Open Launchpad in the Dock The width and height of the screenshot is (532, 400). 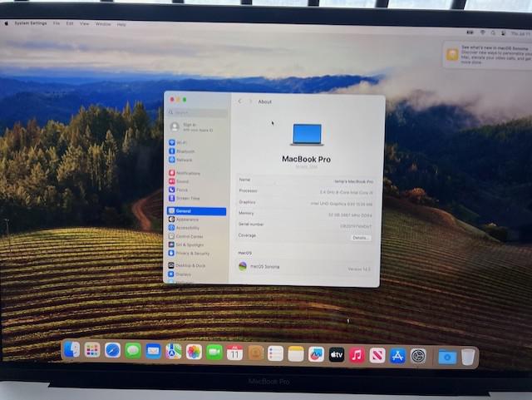[x=92, y=350]
